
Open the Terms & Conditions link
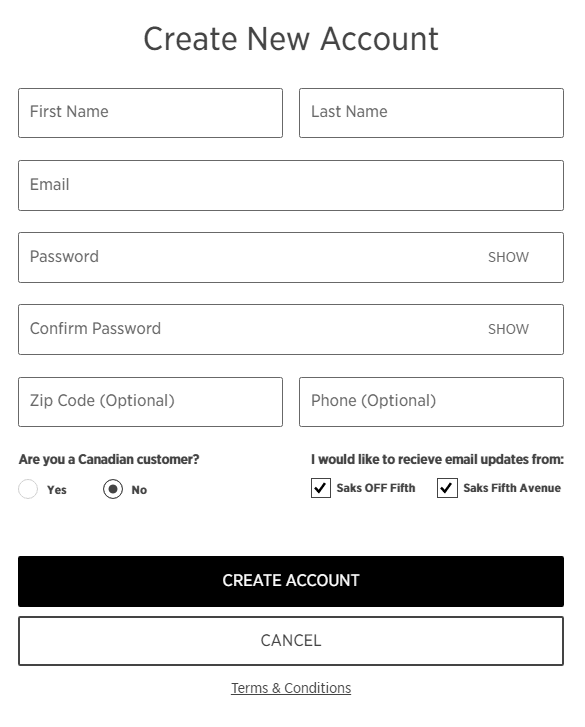[291, 688]
